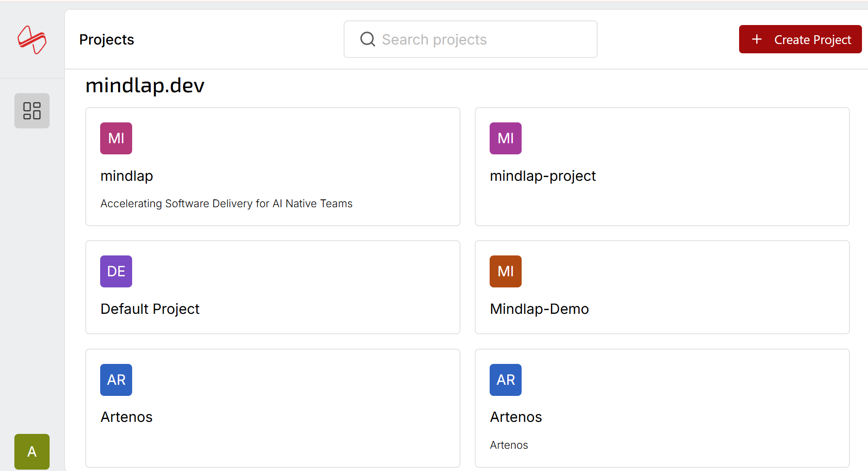The image size is (868, 471).
Task: Click 'Accelerating Software Delivery for AI Native Teams'
Action: (x=227, y=204)
